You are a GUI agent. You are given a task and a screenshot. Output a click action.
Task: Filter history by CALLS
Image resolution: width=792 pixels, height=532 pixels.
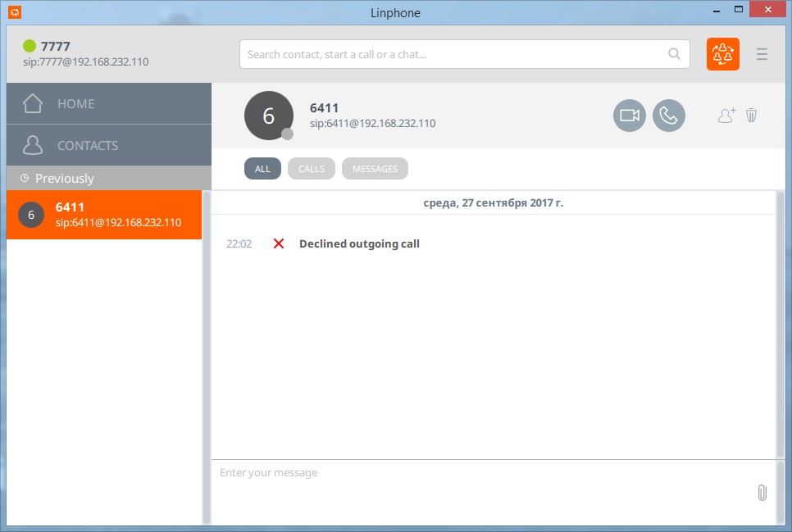tap(312, 169)
